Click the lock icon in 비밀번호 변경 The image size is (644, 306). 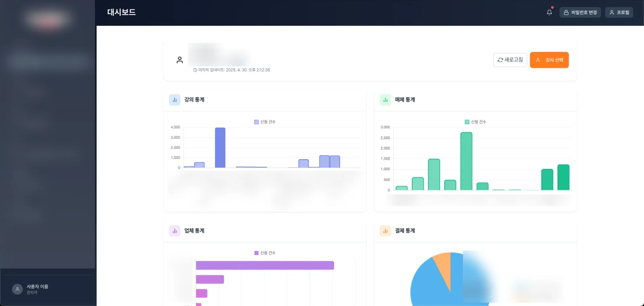[566, 12]
